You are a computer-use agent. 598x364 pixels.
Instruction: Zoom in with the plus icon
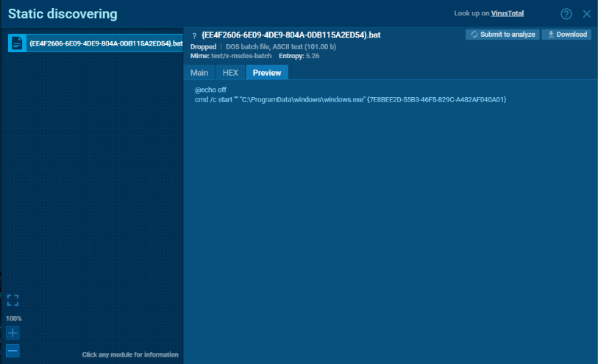pos(13,332)
